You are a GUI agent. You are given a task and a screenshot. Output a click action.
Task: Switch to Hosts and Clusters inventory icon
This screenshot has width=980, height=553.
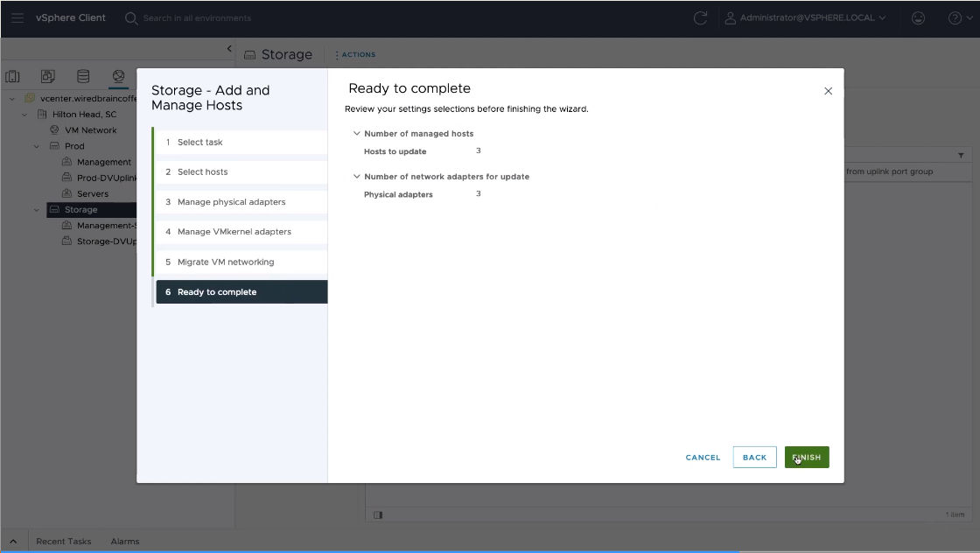[x=13, y=77]
